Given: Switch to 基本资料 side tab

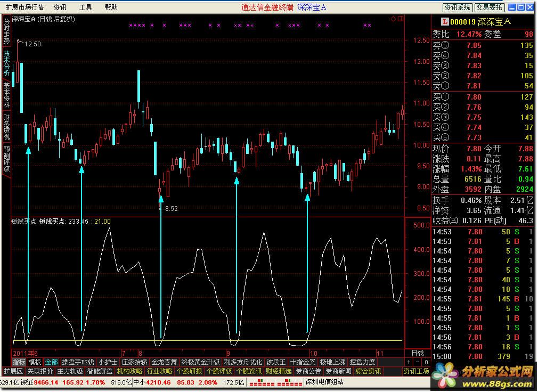Looking at the screenshot, I should tap(6, 95).
